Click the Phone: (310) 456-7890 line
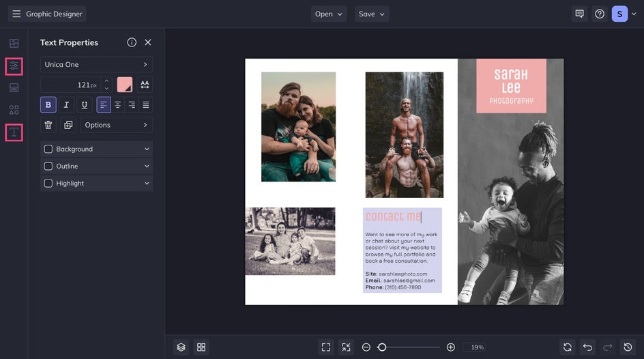This screenshot has height=359, width=644. [x=393, y=287]
